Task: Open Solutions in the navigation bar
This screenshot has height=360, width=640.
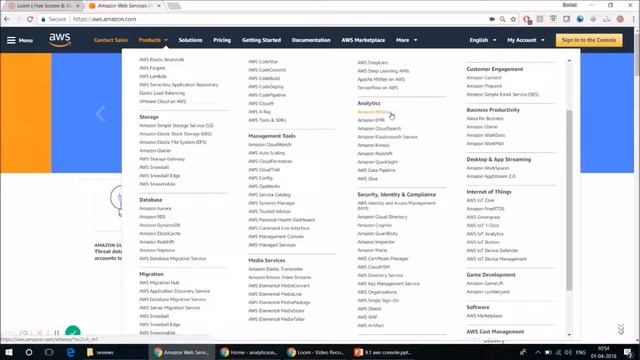Action: coord(190,40)
